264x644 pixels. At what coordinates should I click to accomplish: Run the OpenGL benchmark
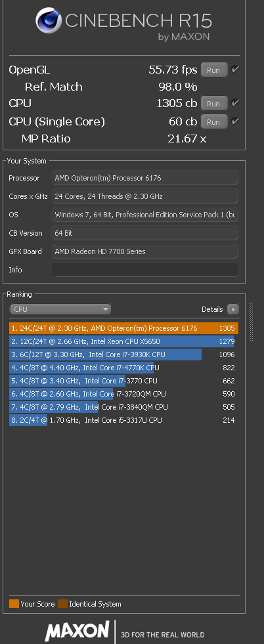click(213, 70)
